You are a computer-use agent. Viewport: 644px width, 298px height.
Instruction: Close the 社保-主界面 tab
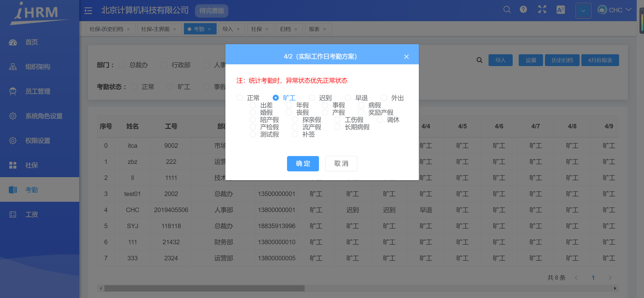point(175,29)
